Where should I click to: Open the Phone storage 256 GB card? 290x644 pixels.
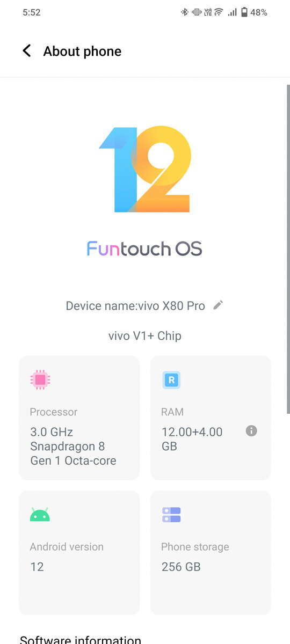click(211, 553)
